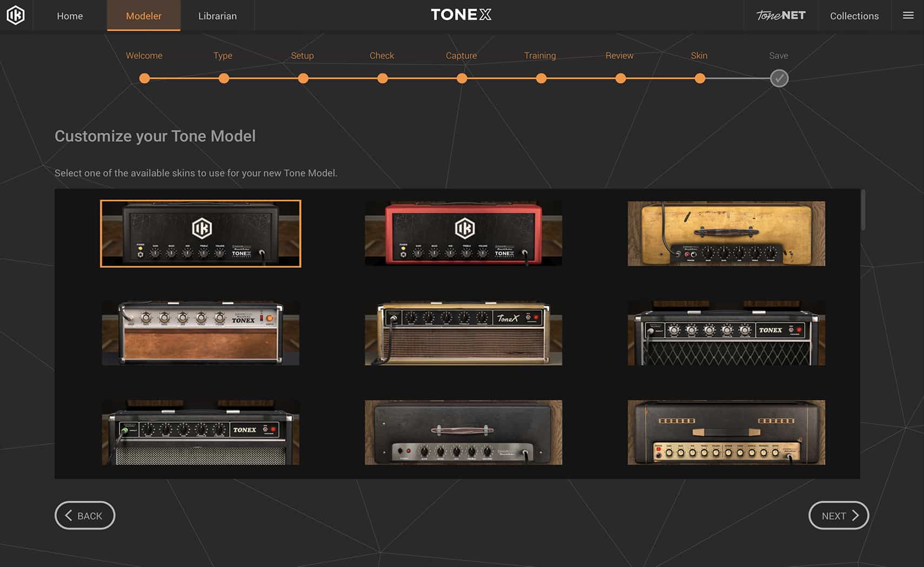The image size is (924, 567).
Task: Click the Training step marker
Action: pyautogui.click(x=541, y=78)
